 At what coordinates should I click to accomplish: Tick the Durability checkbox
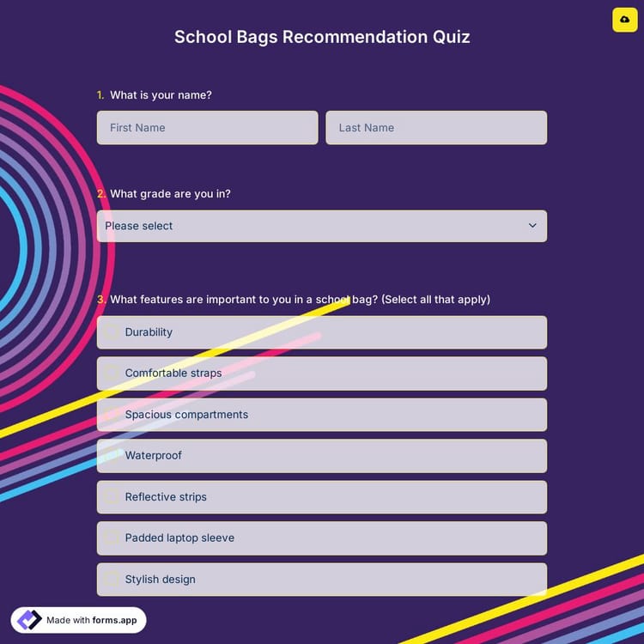112,332
